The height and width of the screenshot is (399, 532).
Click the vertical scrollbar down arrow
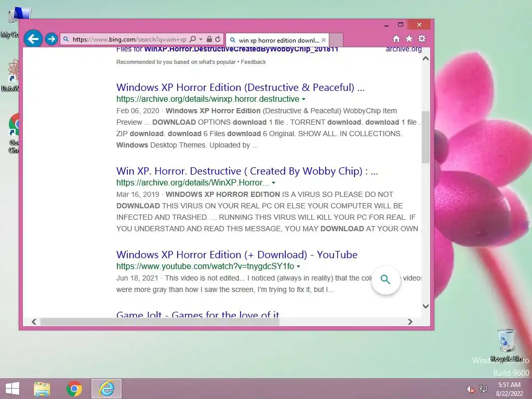426,306
